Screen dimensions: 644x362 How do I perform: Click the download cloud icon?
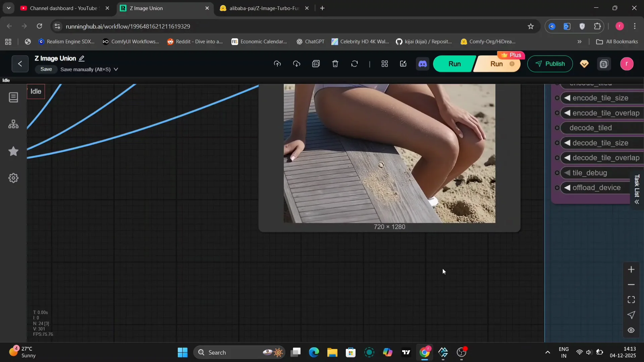click(x=297, y=64)
